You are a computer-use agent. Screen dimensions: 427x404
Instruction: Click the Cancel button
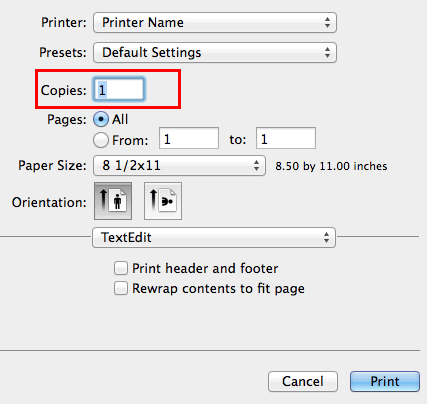click(x=303, y=381)
